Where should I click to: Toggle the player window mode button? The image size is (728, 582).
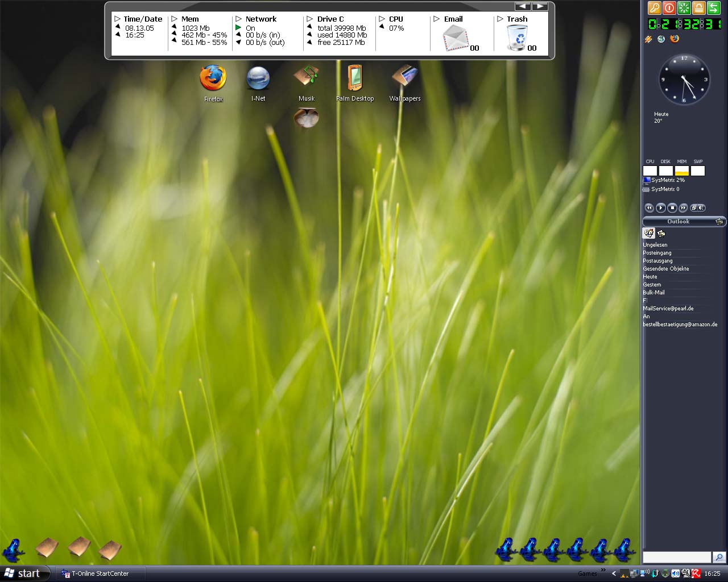[694, 207]
